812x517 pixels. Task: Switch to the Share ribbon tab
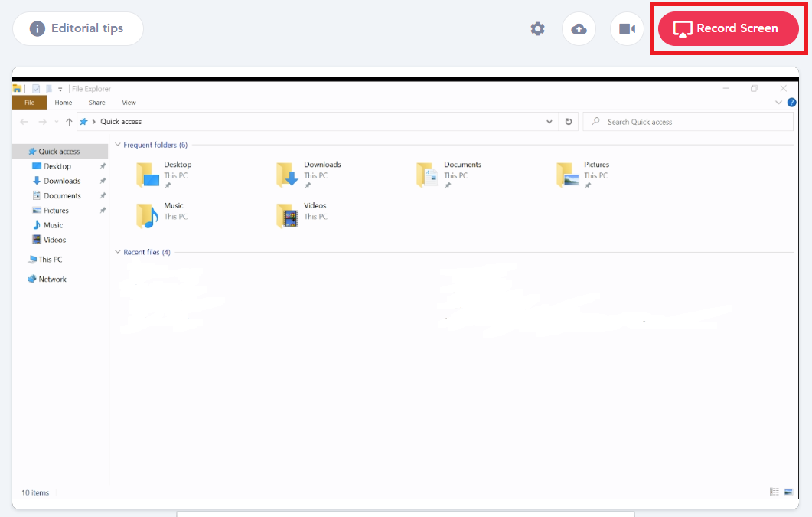97,103
